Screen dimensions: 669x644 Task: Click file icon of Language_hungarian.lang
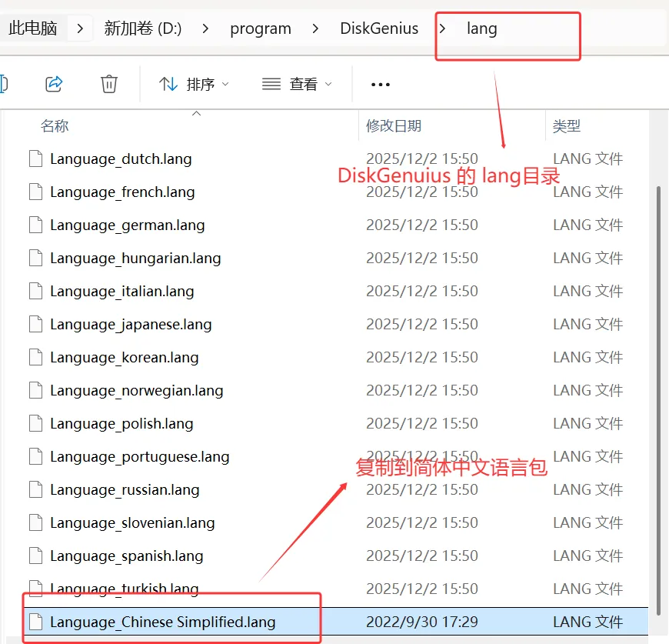click(36, 259)
